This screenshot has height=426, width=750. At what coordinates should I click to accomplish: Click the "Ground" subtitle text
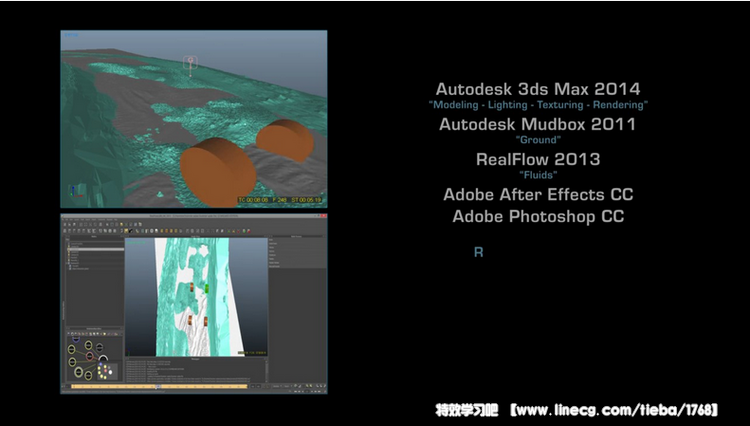pyautogui.click(x=538, y=140)
